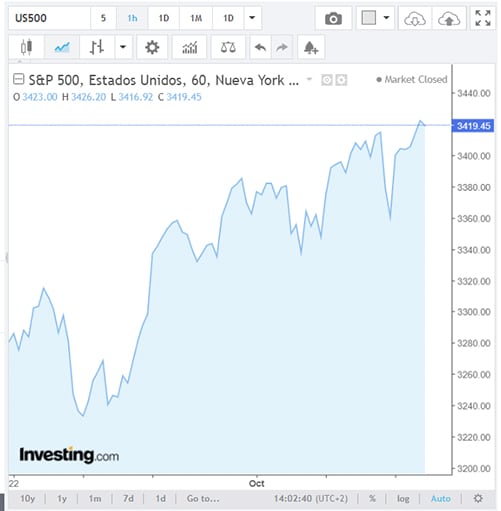Select the 1M interval tab

click(196, 18)
